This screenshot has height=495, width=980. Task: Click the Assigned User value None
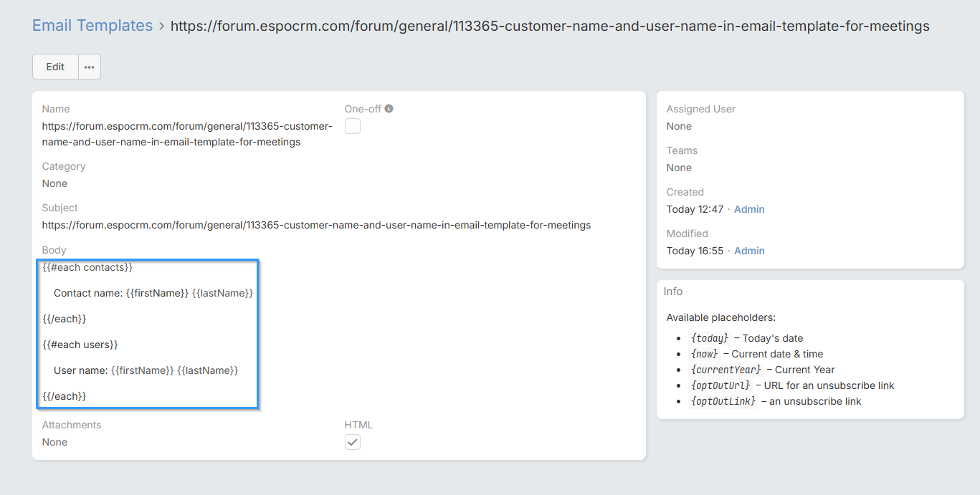click(x=679, y=126)
